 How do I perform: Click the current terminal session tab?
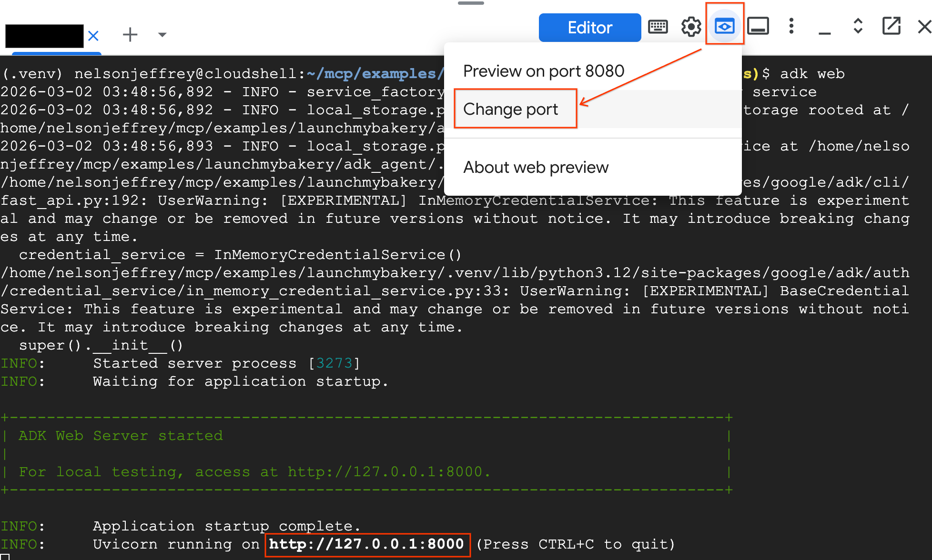point(44,35)
